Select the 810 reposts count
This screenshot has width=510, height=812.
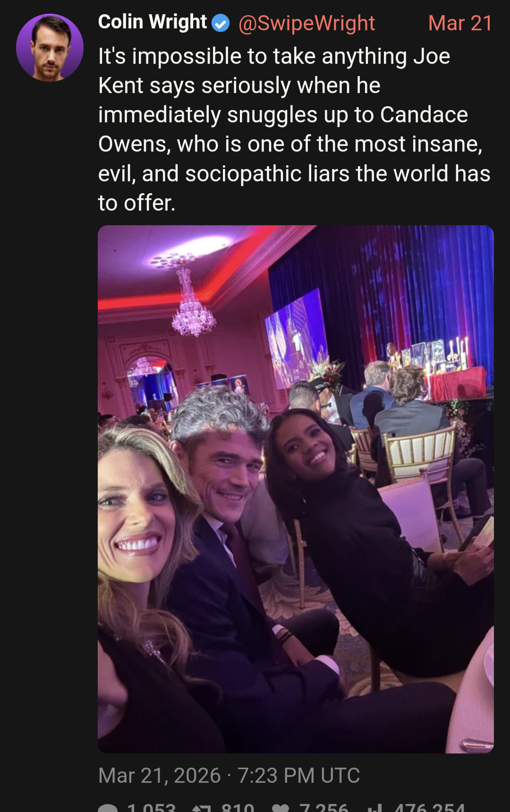click(238, 807)
